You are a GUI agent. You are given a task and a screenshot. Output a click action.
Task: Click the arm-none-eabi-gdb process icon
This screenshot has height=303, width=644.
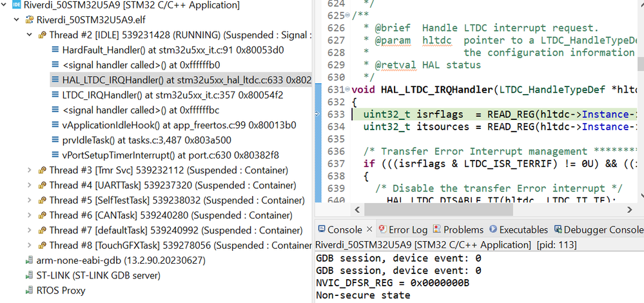(x=29, y=260)
